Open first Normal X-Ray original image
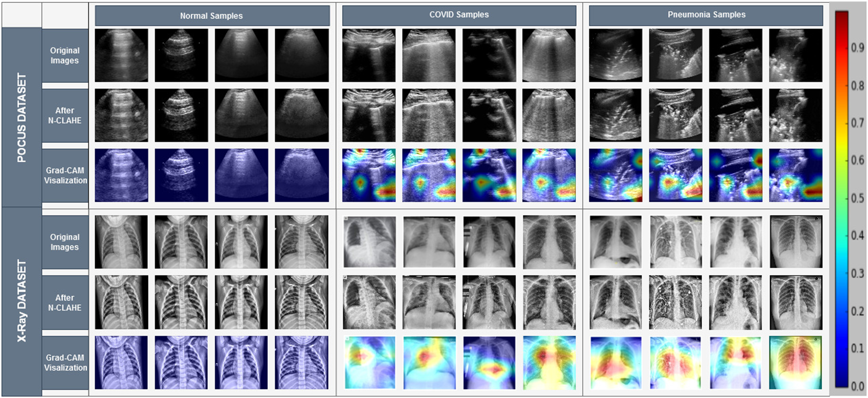 (121, 242)
